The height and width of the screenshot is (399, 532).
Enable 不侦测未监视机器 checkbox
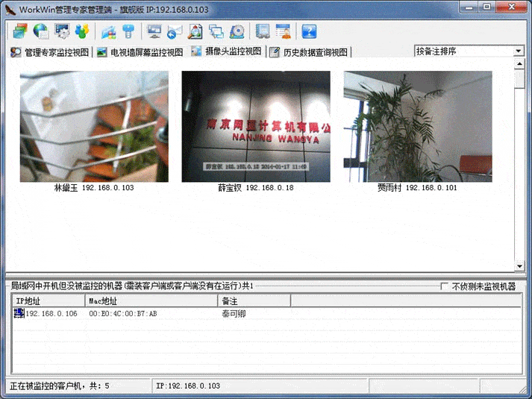click(444, 286)
